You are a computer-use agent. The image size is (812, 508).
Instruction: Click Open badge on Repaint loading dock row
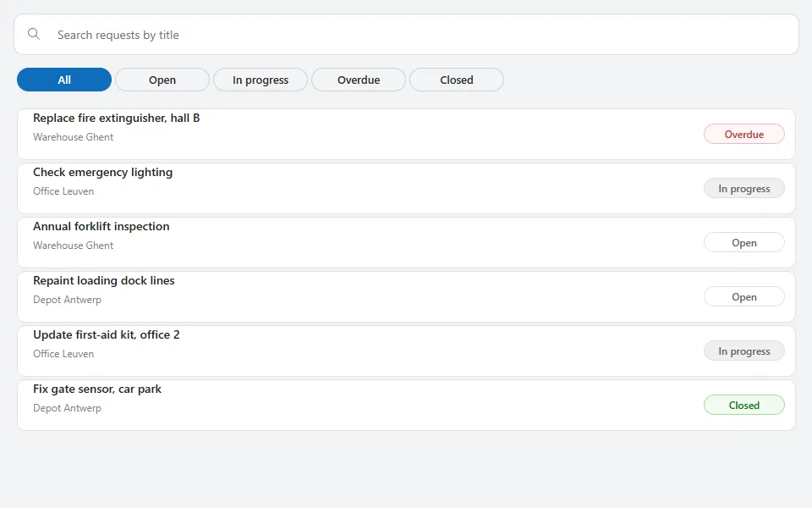point(744,297)
